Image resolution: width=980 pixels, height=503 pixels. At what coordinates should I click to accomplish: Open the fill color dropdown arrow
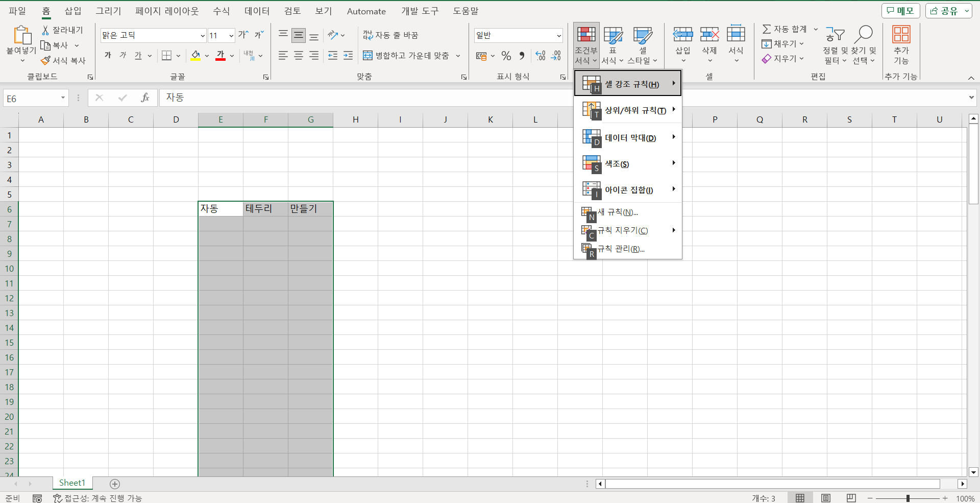click(x=207, y=56)
